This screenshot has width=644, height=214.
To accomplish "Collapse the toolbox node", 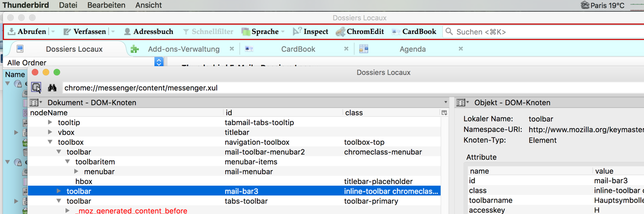I will 50,142.
